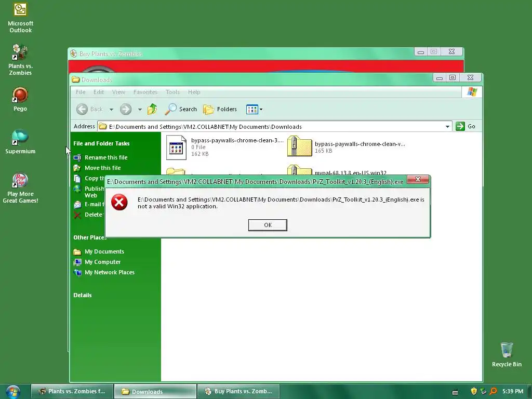Open the Tools menu
Screen dimensions: 532x399
coord(172,92)
